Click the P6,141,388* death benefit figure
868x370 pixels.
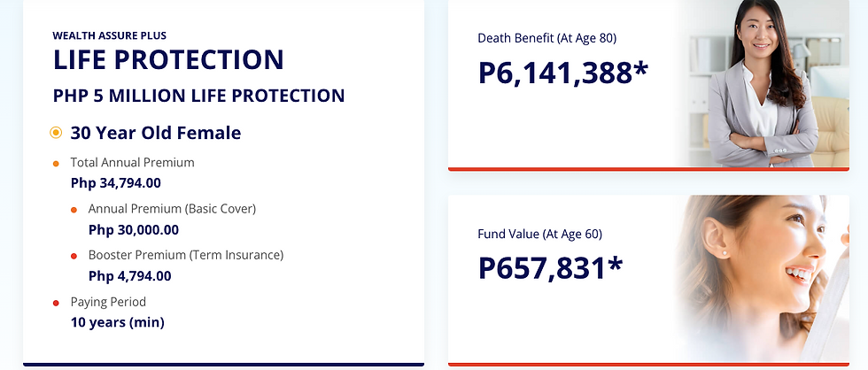pos(563,73)
